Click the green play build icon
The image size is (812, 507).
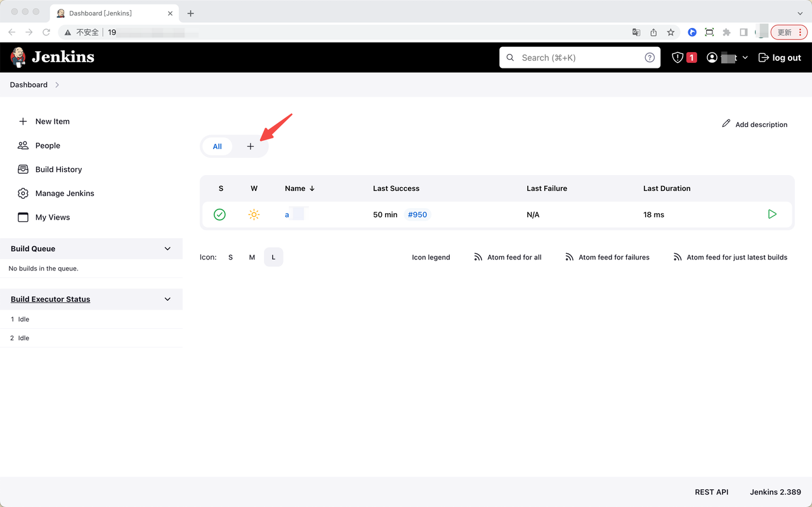pyautogui.click(x=772, y=214)
